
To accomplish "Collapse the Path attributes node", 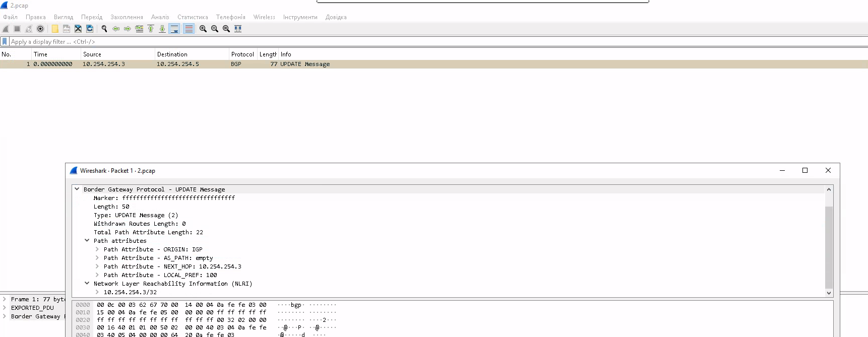I will [87, 241].
